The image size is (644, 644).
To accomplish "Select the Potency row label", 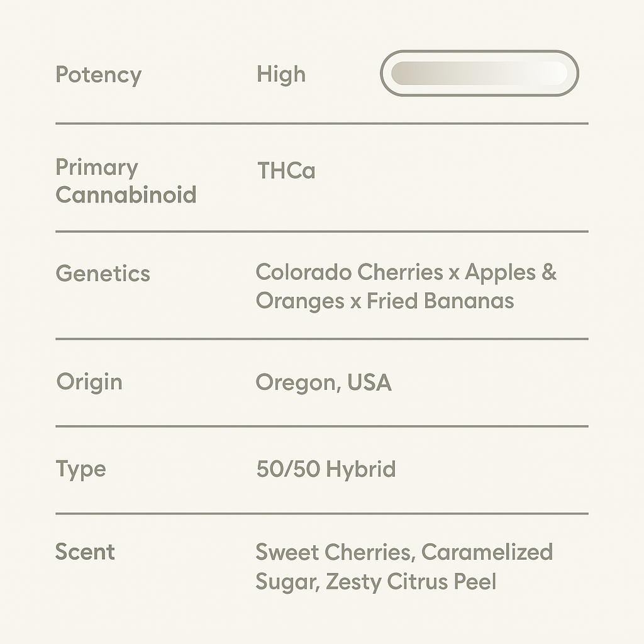I will [99, 75].
